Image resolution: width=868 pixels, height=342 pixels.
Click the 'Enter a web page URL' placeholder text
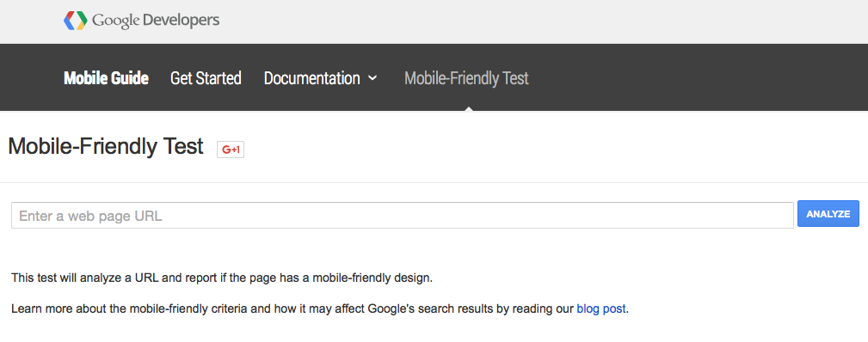[x=91, y=216]
